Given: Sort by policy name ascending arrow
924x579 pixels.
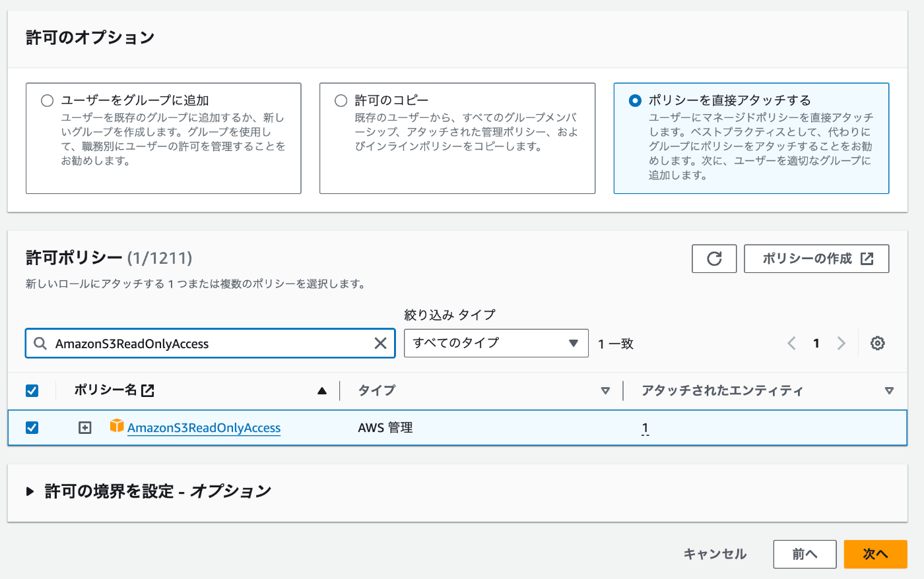Looking at the screenshot, I should pyautogui.click(x=322, y=391).
